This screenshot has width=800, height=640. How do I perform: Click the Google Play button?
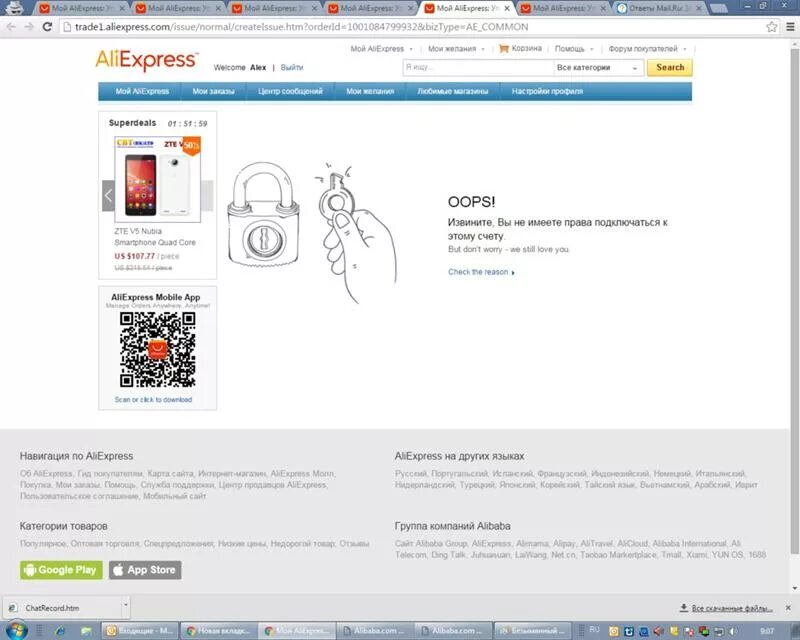click(61, 570)
